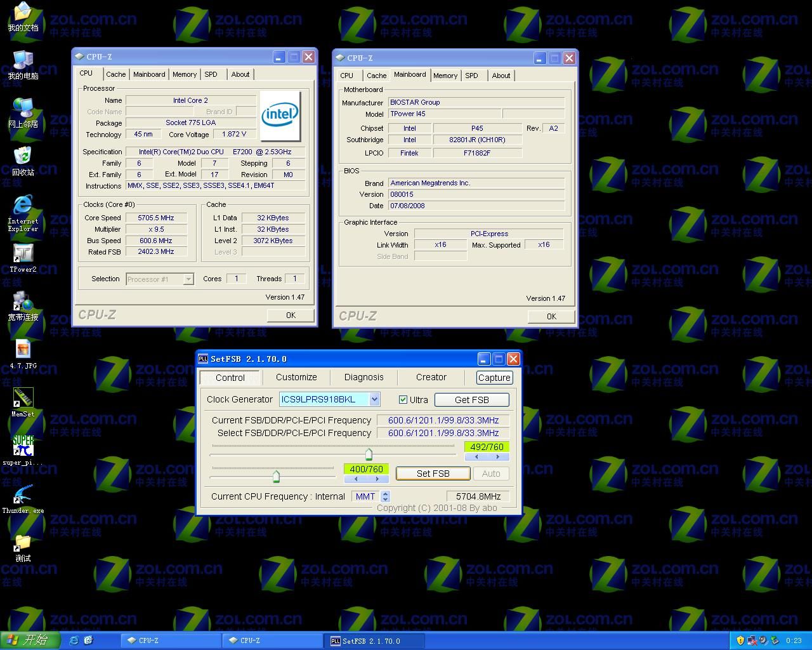The image size is (812, 650).
Task: Launch the TPower2 desktop shortcut
Action: click(23, 258)
